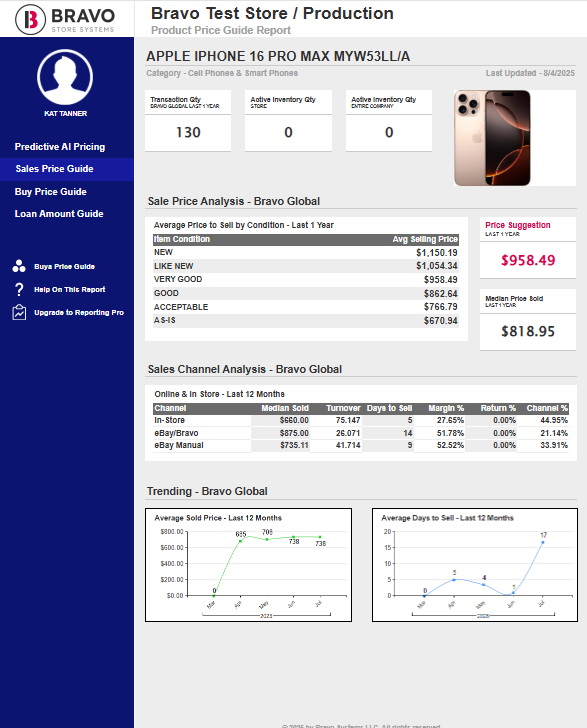Click the Return % column header
This screenshot has height=728, width=587.
(498, 408)
